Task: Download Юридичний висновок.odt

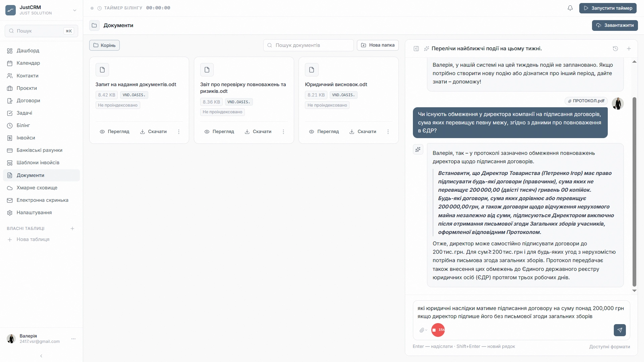Action: (x=363, y=132)
